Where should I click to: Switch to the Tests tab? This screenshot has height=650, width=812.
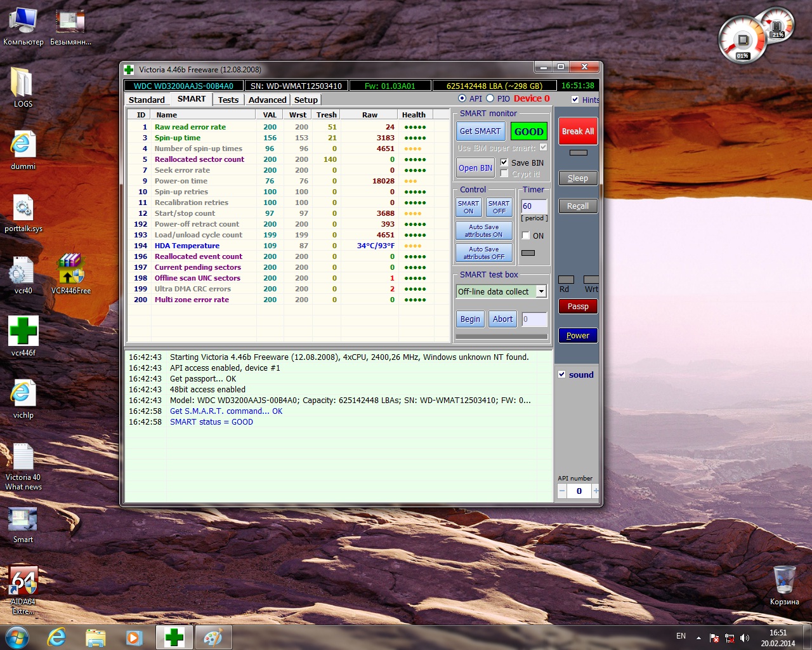pyautogui.click(x=228, y=100)
